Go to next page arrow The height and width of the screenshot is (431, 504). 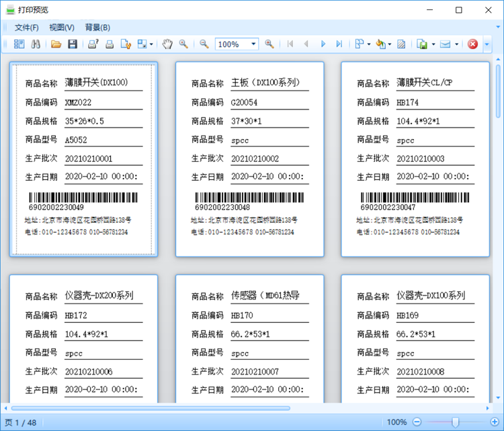click(x=323, y=44)
